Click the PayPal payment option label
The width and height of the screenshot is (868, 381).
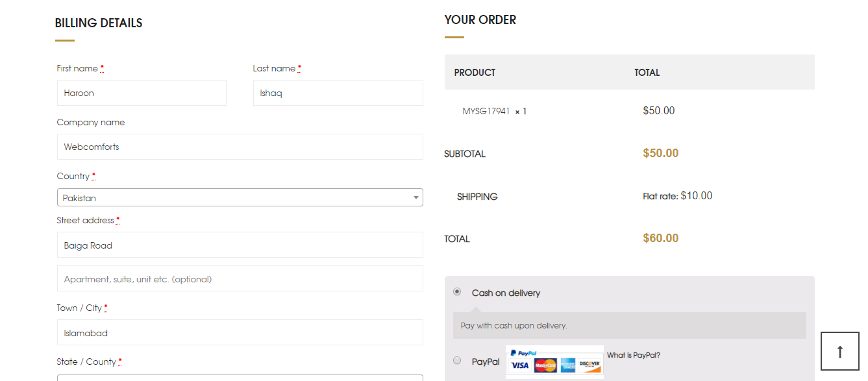[x=486, y=362]
